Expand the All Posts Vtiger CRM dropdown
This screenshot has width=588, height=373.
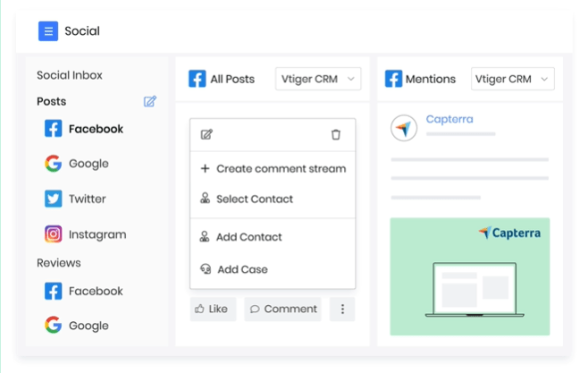pyautogui.click(x=318, y=79)
